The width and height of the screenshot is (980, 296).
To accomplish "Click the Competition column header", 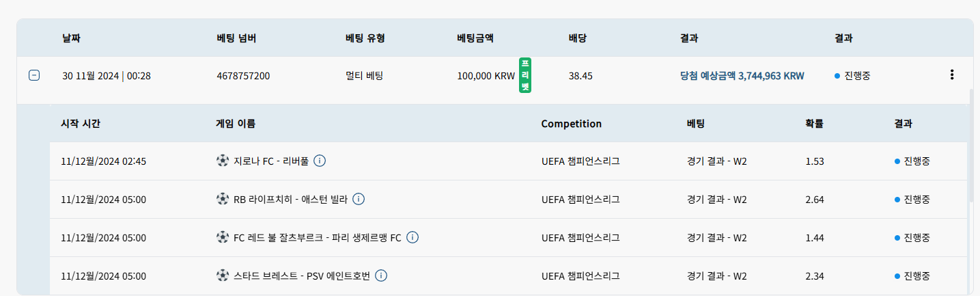I will 571,124.
